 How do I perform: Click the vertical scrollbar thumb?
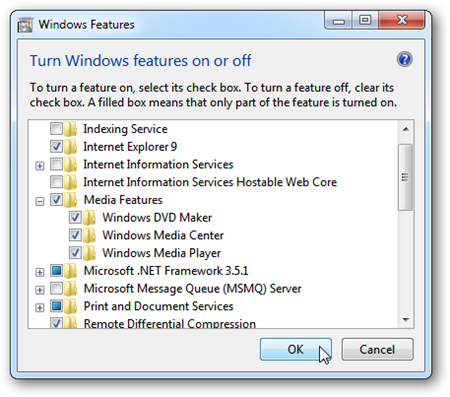pos(405,177)
